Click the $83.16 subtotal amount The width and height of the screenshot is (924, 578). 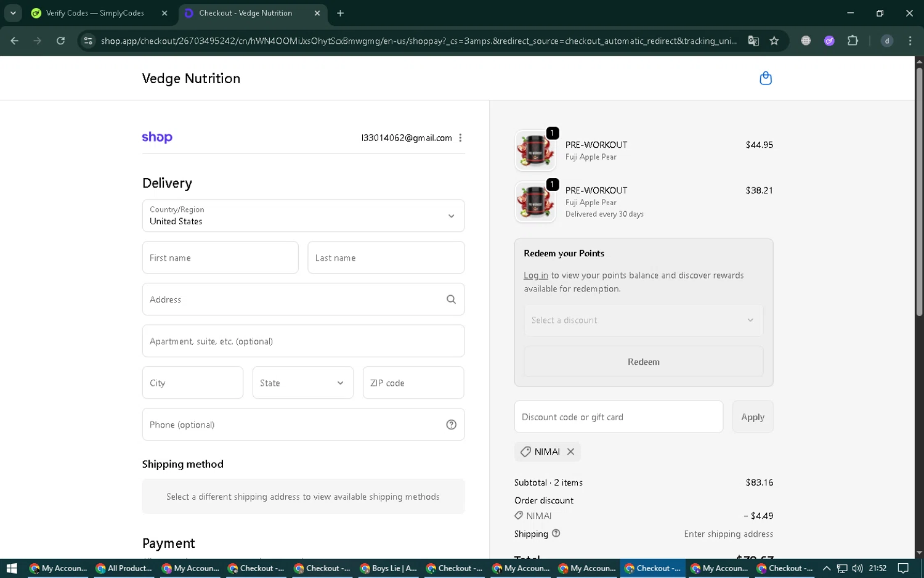pos(759,482)
